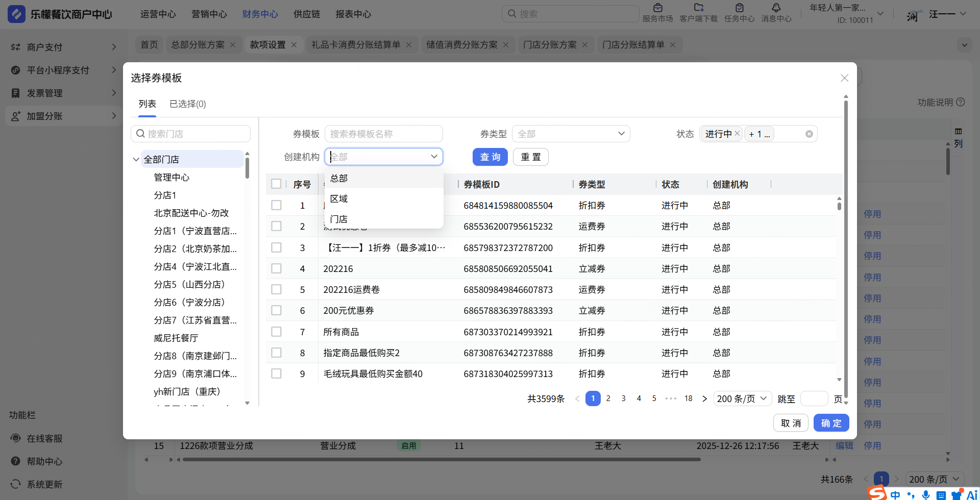This screenshot has width=980, height=500.
Task: Go to the next page arrow in dialog pagination
Action: coord(704,399)
